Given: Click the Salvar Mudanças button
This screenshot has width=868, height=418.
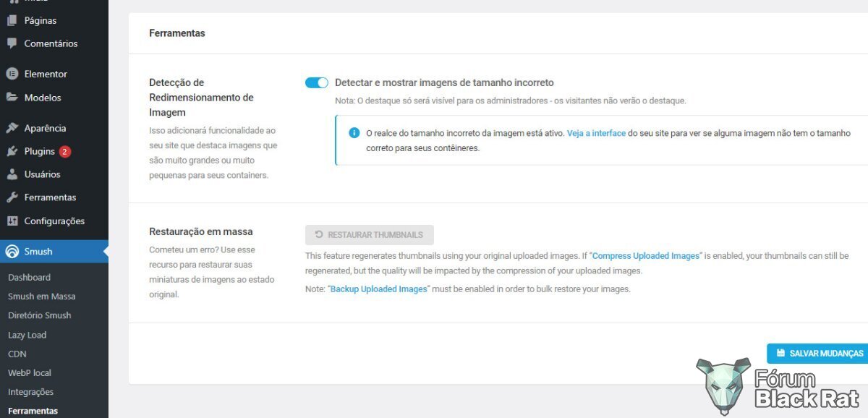Looking at the screenshot, I should pyautogui.click(x=818, y=354).
